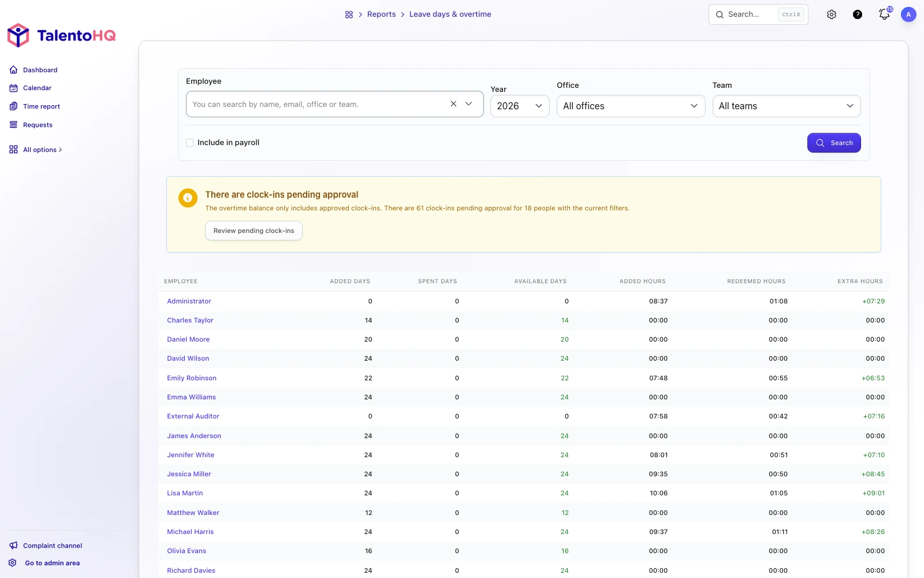Viewport: 924px width, 578px height.
Task: Open Charles Taylor employee link
Action: click(x=190, y=320)
